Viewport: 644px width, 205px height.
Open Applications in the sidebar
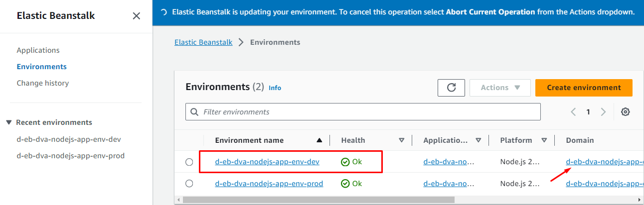tap(38, 50)
